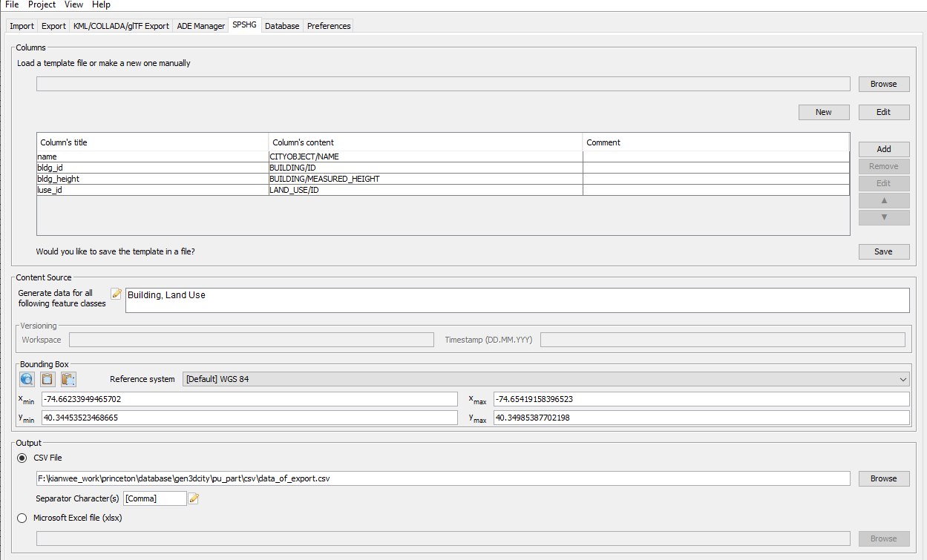Open the Help menu
The width and height of the screenshot is (927, 560).
point(101,4)
